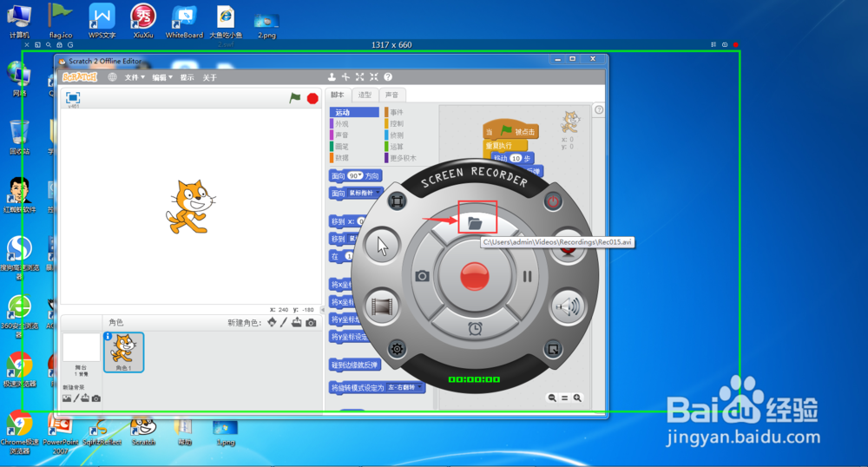Paint a new backdrop
This screenshot has width=868, height=467.
pos(76,398)
